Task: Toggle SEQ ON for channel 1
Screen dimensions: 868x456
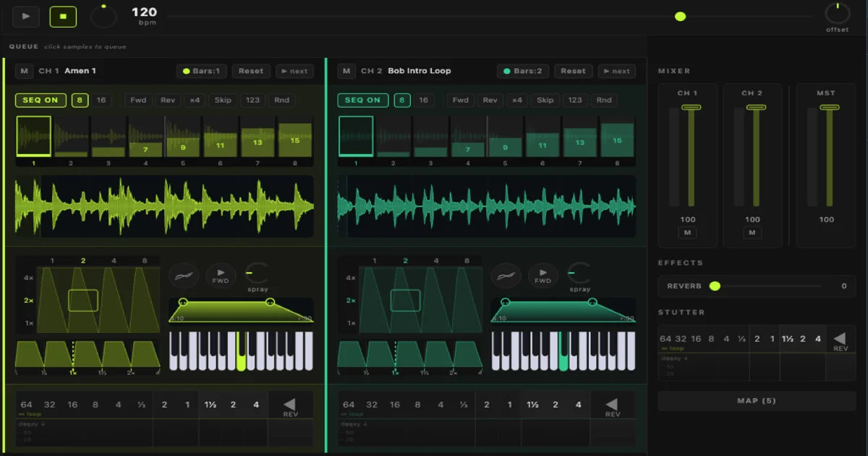Action: point(40,100)
